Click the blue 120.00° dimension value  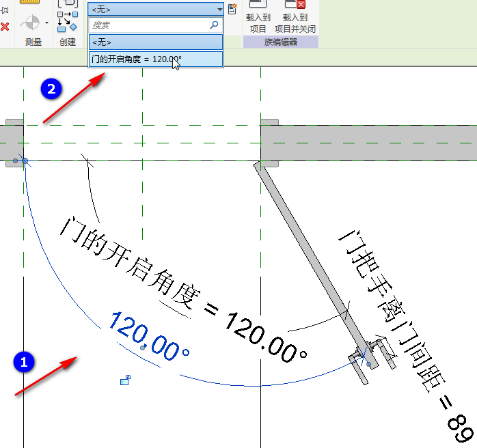[x=149, y=336]
